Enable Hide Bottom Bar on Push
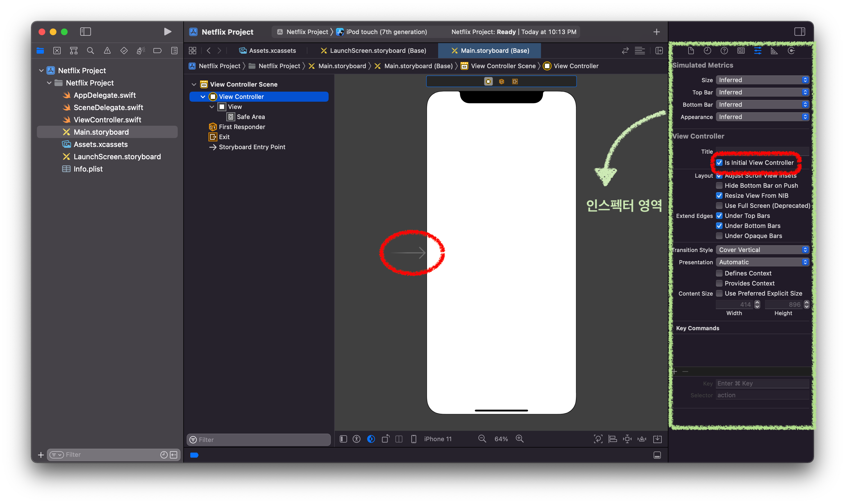845x504 pixels. [719, 186]
